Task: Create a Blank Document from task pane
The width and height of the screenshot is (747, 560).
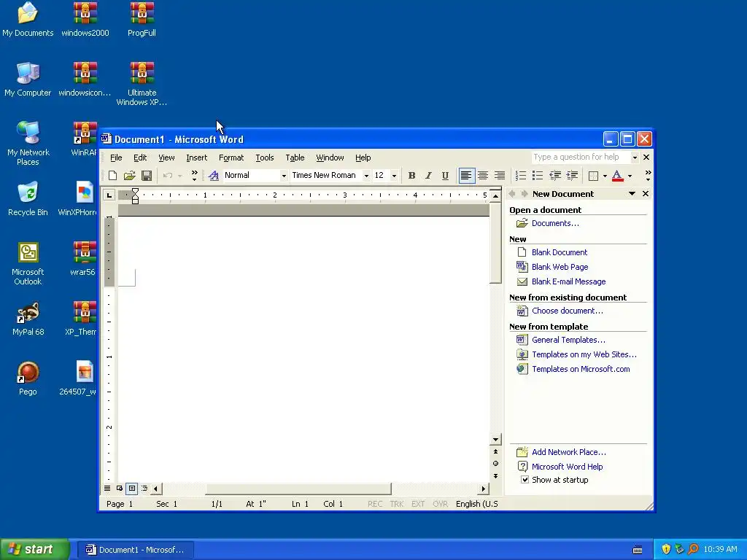Action: (560, 252)
